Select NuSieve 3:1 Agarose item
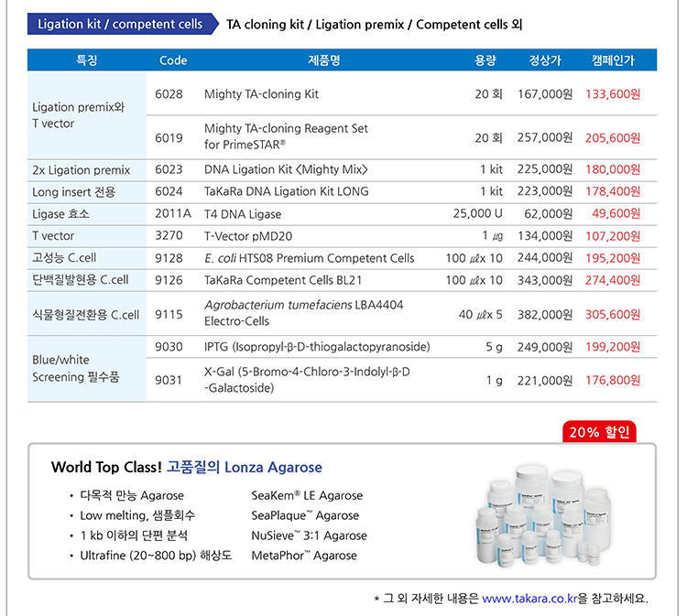Image resolution: width=687 pixels, height=616 pixels. (x=309, y=535)
